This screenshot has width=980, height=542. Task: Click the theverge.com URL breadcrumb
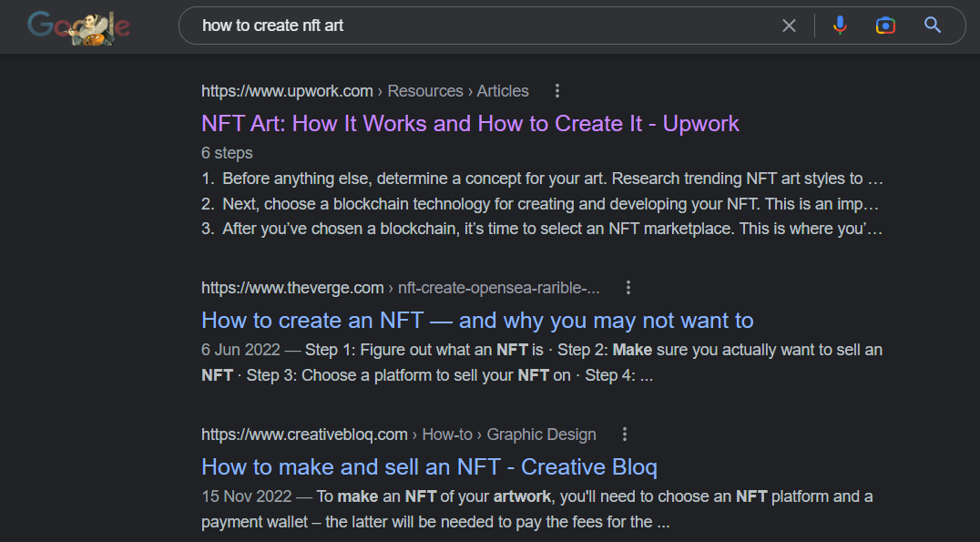pyautogui.click(x=400, y=288)
